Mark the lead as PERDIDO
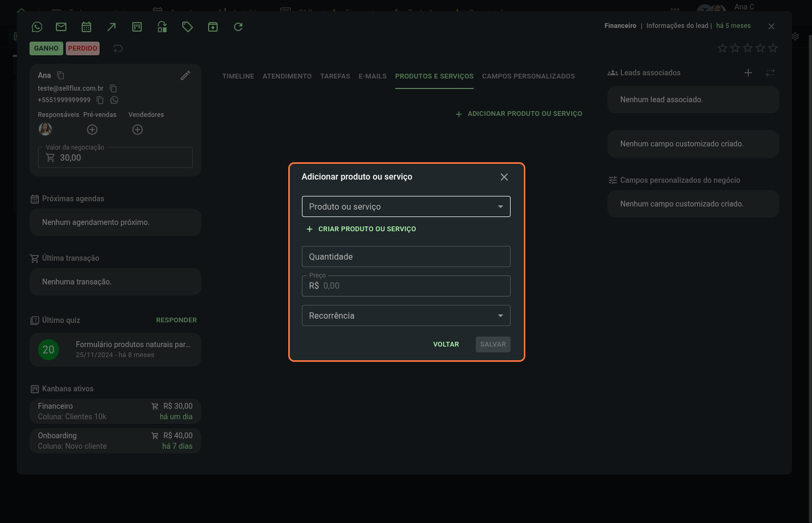The width and height of the screenshot is (812, 523). point(83,48)
